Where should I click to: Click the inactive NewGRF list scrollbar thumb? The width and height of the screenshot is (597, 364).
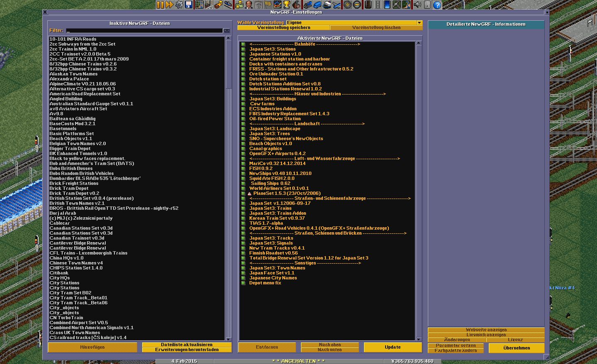[x=228, y=64]
